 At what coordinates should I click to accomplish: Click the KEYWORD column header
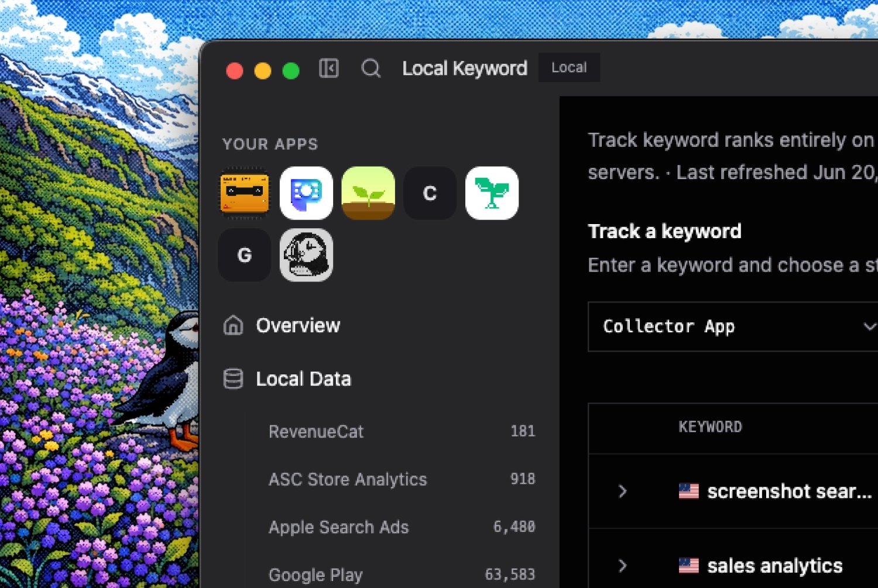710,427
